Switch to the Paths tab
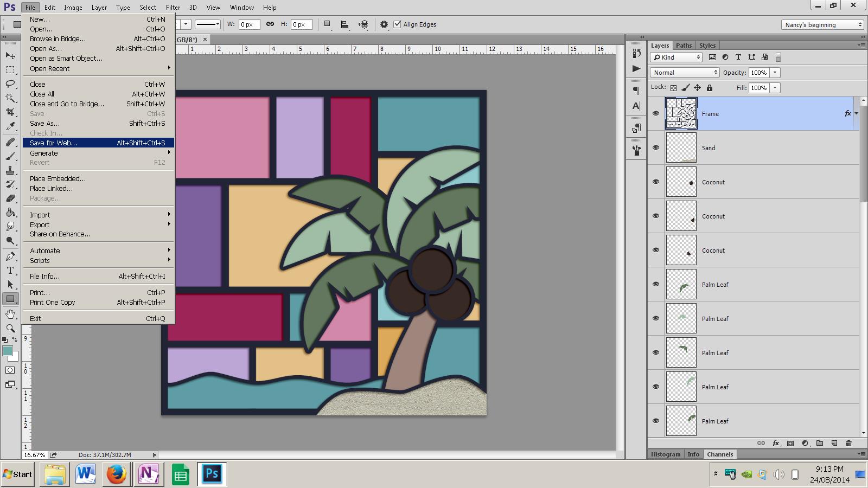The width and height of the screenshot is (868, 488). coord(684,46)
